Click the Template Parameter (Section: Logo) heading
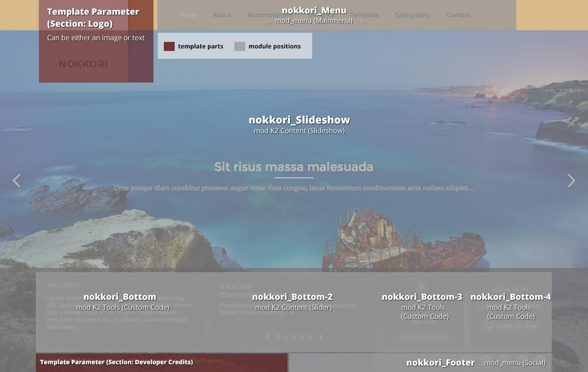This screenshot has width=588, height=372. coord(93,18)
